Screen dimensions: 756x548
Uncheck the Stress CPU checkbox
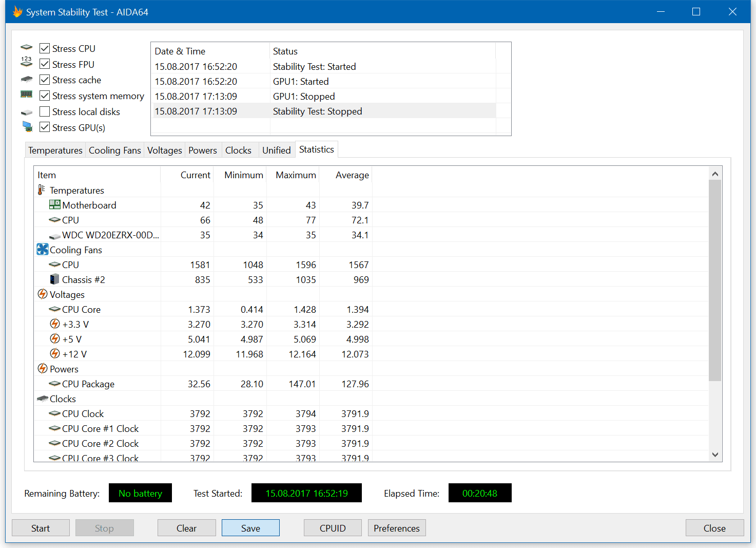pos(45,48)
